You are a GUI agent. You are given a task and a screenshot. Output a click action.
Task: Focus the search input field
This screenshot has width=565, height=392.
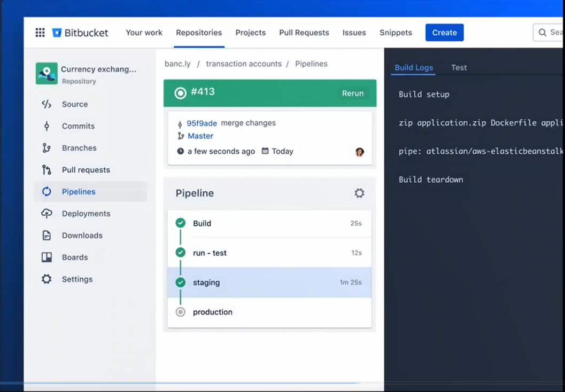tap(549, 33)
